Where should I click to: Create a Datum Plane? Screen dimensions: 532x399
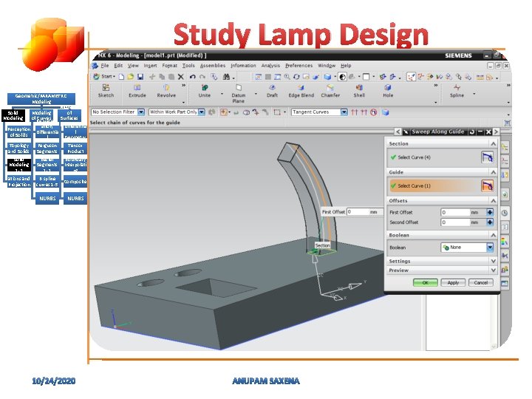pyautogui.click(x=238, y=93)
